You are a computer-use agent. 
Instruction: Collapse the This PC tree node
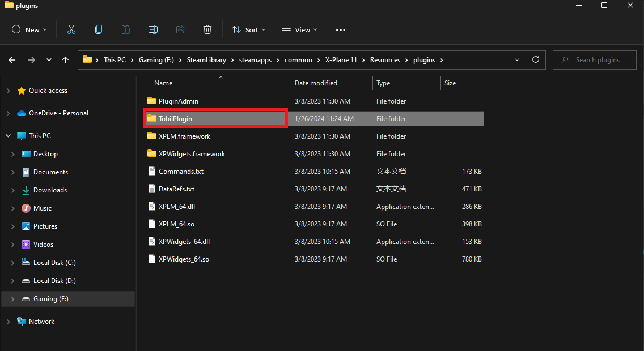[8, 136]
